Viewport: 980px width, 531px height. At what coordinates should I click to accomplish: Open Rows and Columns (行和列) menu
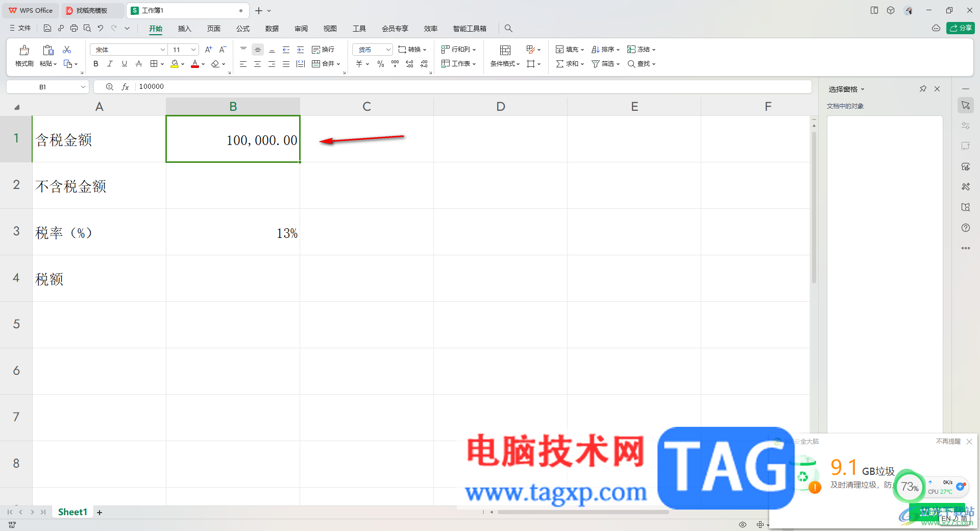point(458,50)
